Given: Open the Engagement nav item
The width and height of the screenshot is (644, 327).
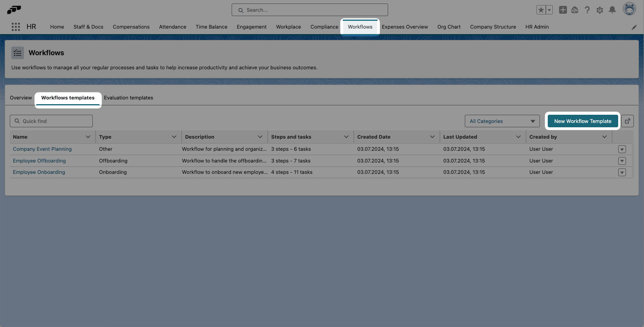Looking at the screenshot, I should 252,27.
